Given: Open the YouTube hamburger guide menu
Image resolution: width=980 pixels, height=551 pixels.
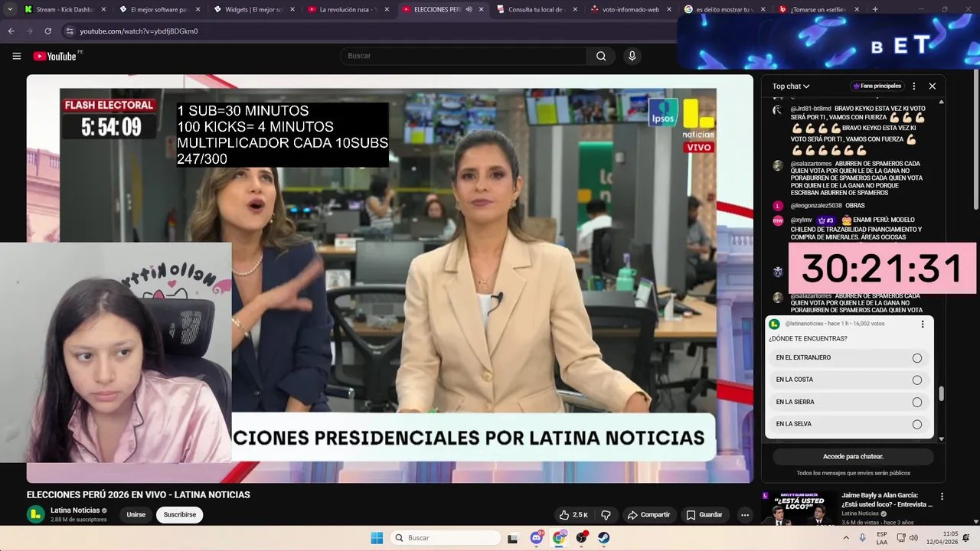Looking at the screenshot, I should click(x=16, y=56).
